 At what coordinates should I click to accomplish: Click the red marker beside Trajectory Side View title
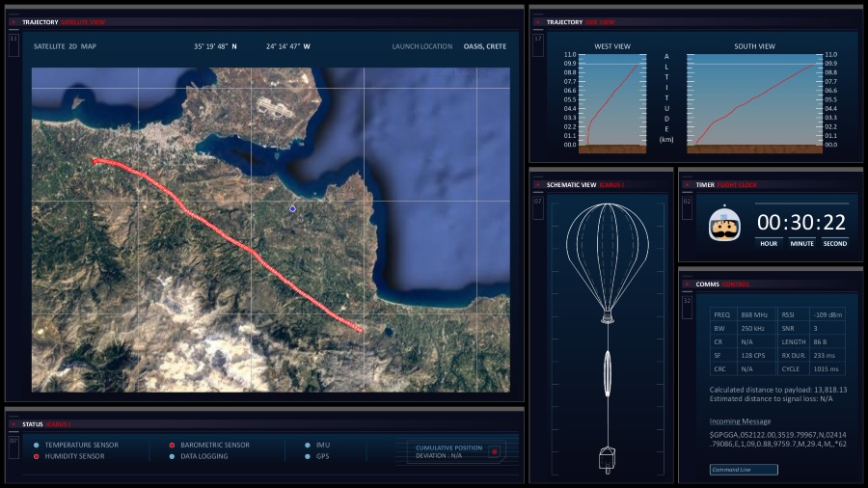(537, 22)
